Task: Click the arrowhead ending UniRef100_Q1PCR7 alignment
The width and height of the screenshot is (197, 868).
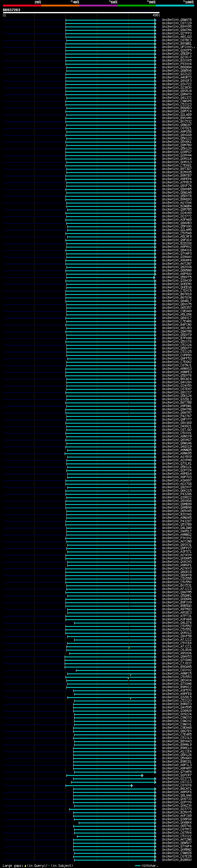Action: [143, 775]
